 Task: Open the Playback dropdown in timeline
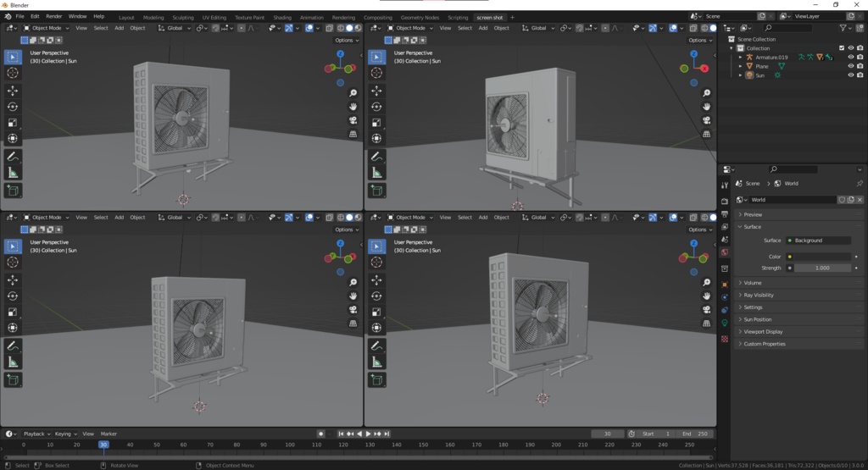click(36, 434)
